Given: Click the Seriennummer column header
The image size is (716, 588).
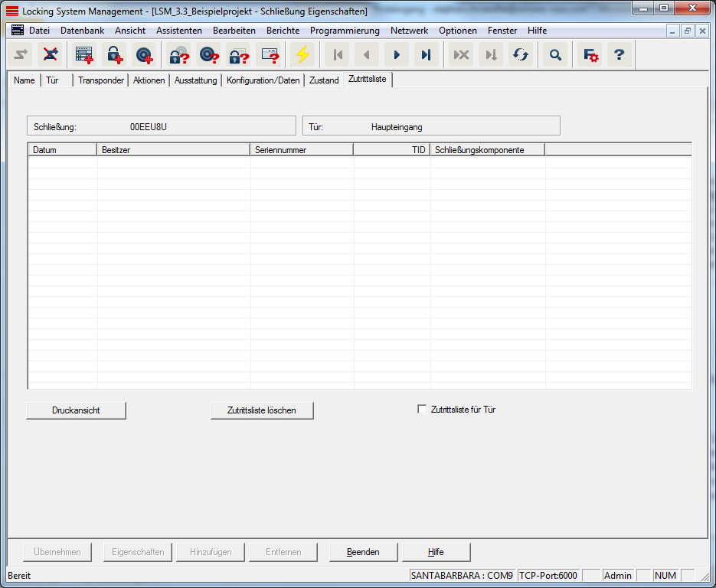Looking at the screenshot, I should [x=302, y=150].
